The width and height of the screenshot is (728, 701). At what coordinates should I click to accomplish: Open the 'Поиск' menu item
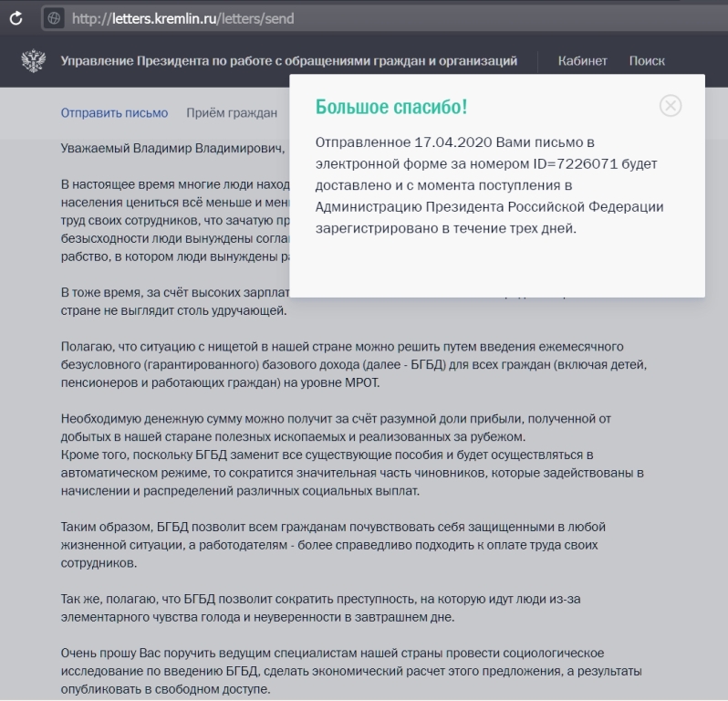(646, 61)
